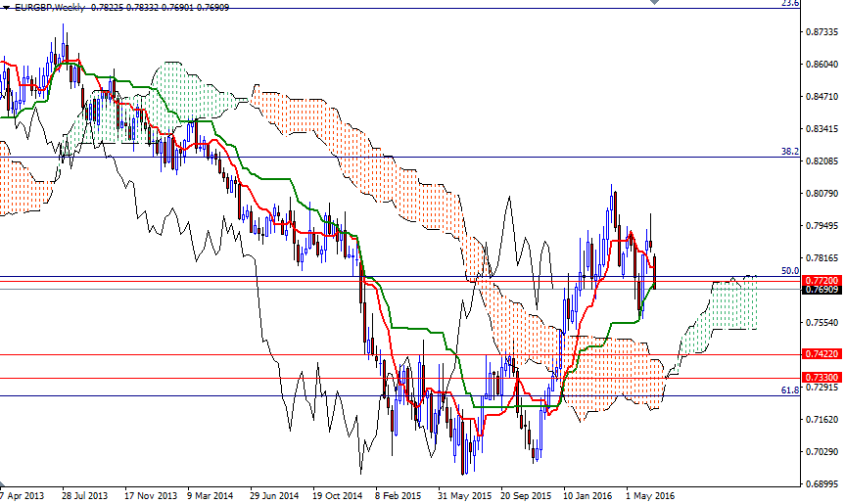
Task: Click the 0.75540 price on the axis
Action: [818, 322]
